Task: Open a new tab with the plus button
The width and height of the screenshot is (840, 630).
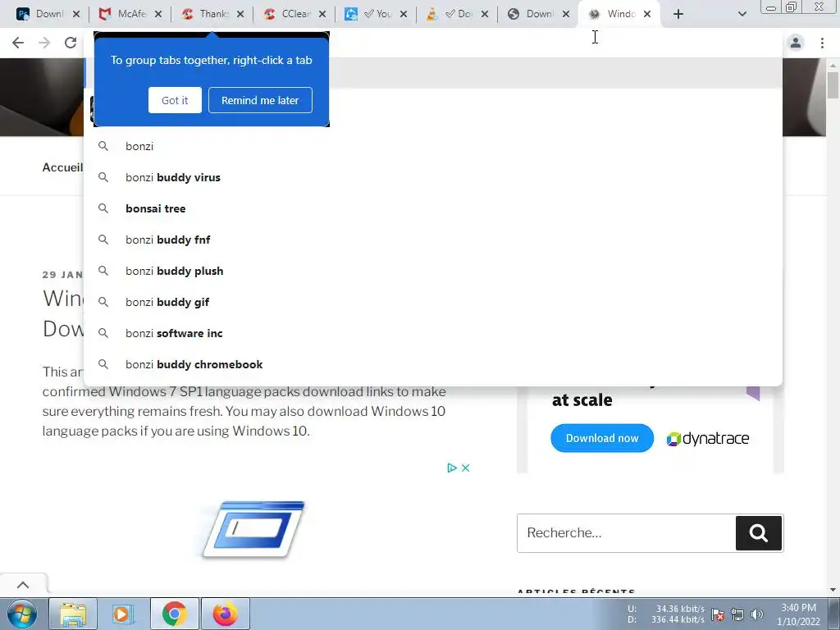Action: coord(678,15)
